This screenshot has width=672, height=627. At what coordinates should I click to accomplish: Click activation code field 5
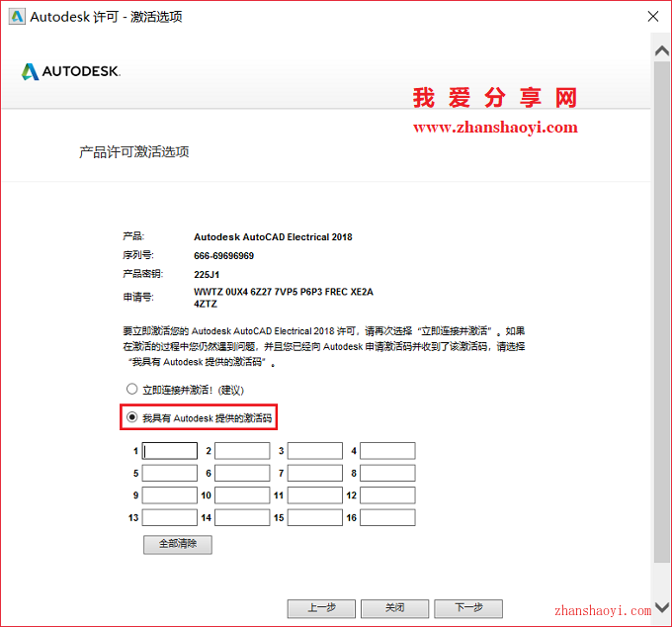(170, 473)
